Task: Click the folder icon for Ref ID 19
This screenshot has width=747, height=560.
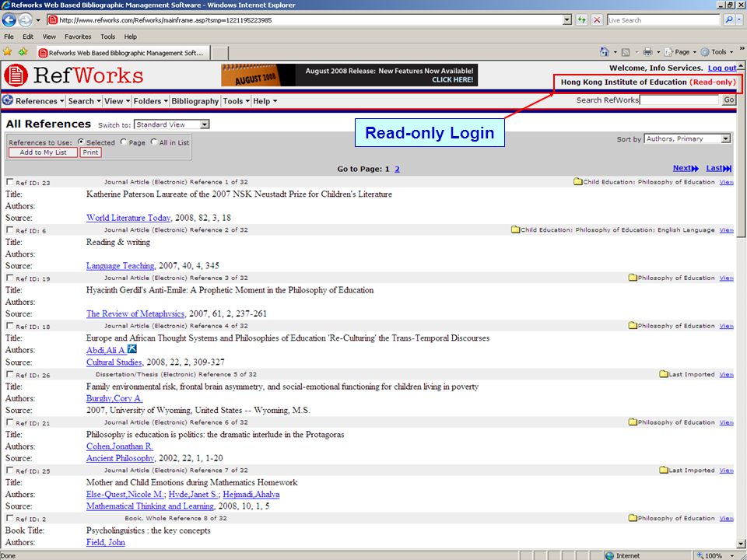Action: point(633,278)
